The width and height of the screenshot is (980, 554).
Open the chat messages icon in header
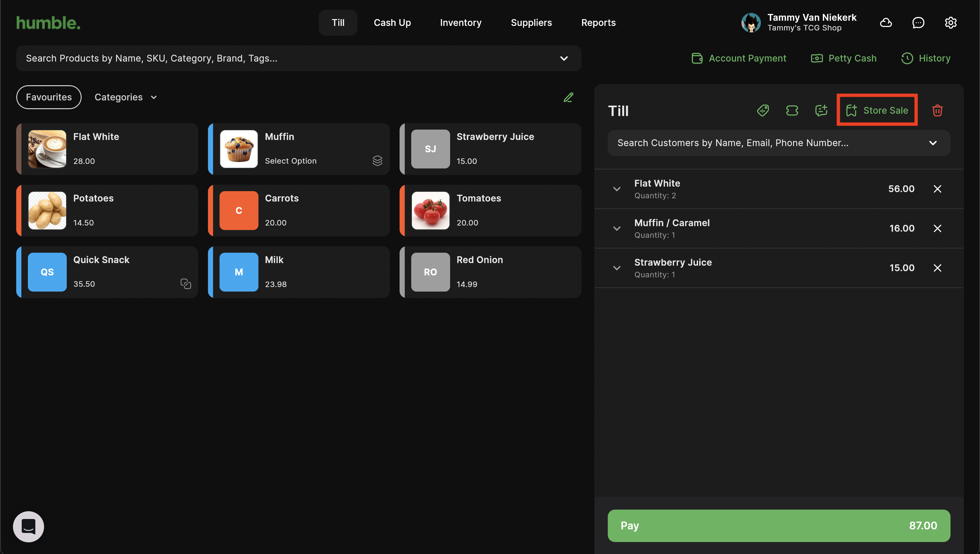pyautogui.click(x=918, y=23)
